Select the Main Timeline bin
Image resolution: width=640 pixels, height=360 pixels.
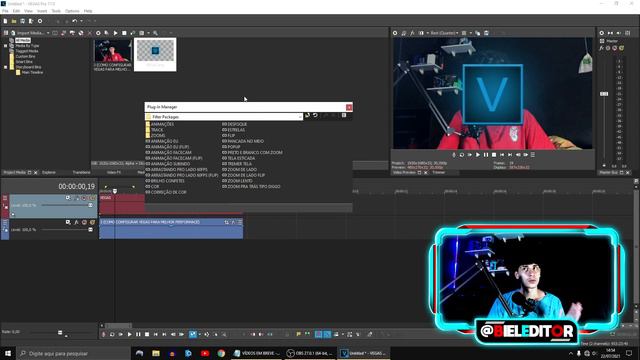coord(32,72)
